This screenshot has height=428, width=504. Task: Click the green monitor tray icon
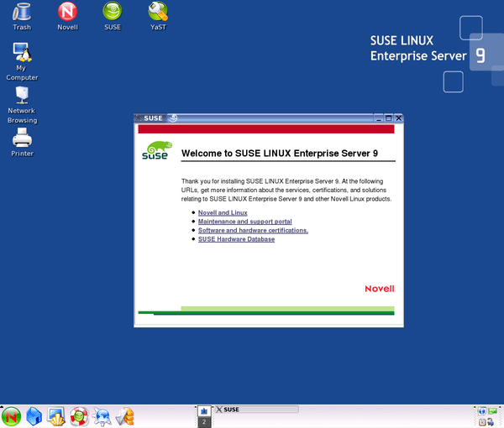tap(492, 411)
